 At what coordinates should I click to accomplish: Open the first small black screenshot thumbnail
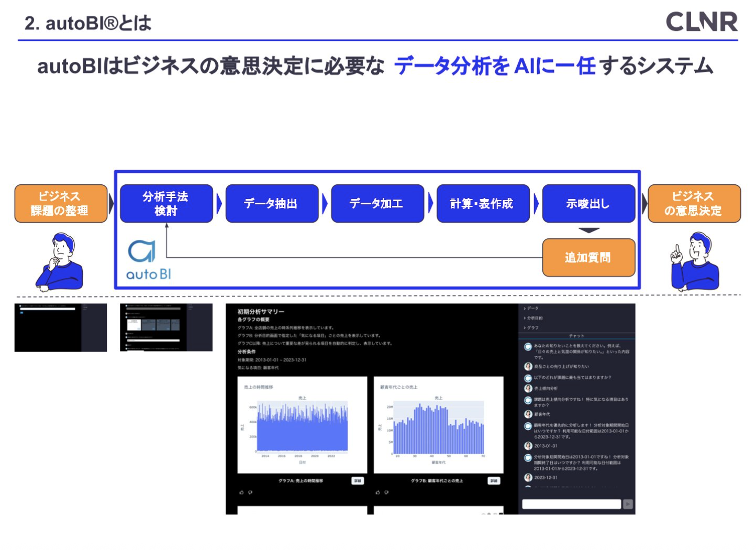click(x=61, y=327)
